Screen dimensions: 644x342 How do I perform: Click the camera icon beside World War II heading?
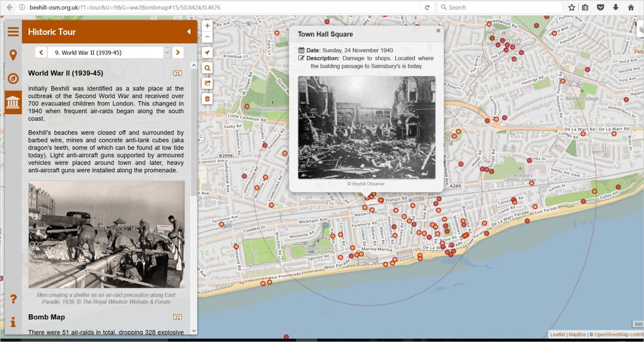[x=177, y=73]
